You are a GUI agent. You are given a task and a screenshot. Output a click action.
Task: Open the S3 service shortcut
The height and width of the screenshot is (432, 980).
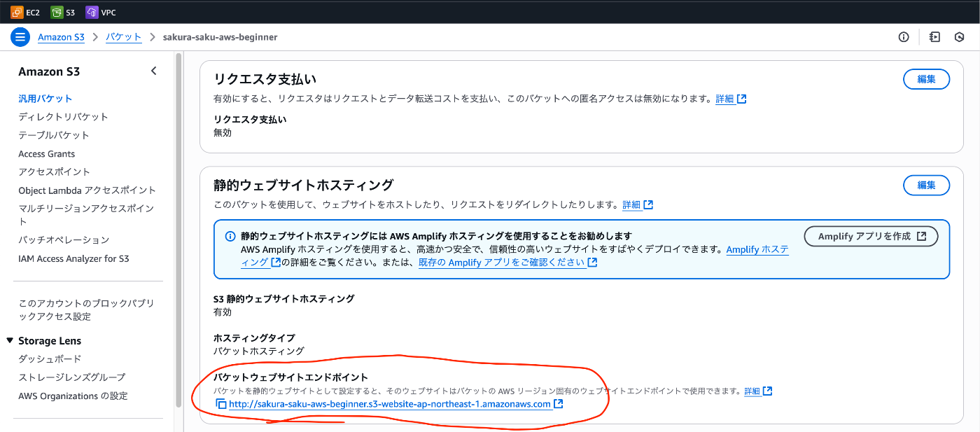click(62, 12)
